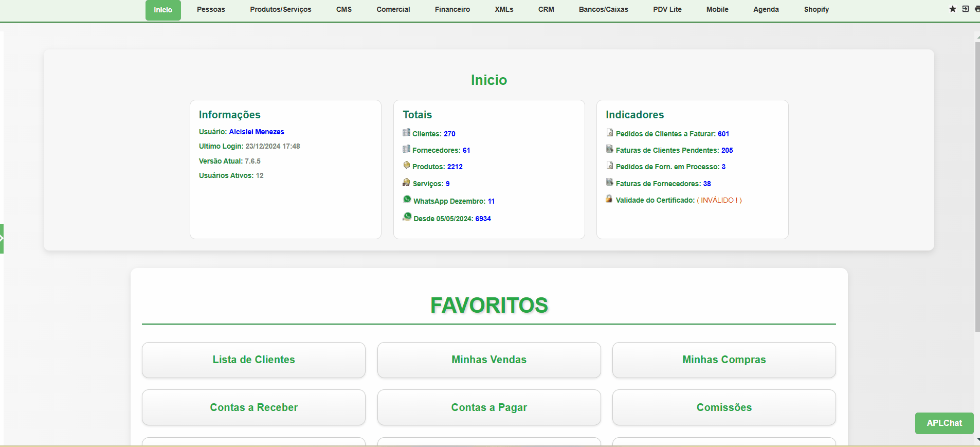Click the page vertical scrollbar

coord(977,187)
